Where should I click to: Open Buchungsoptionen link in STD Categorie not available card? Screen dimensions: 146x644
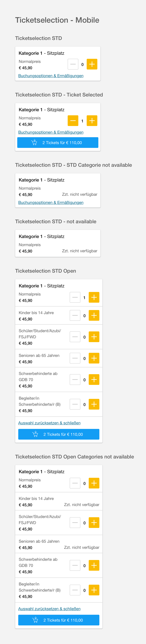[51, 202]
